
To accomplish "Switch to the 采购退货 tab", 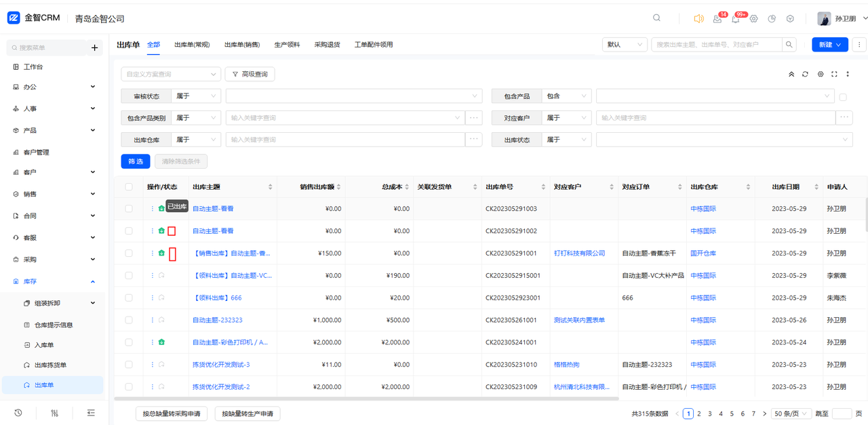I will pyautogui.click(x=327, y=45).
